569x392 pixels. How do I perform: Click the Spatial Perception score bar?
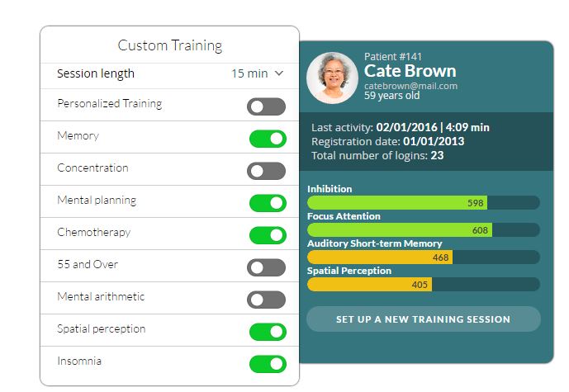[423, 285]
